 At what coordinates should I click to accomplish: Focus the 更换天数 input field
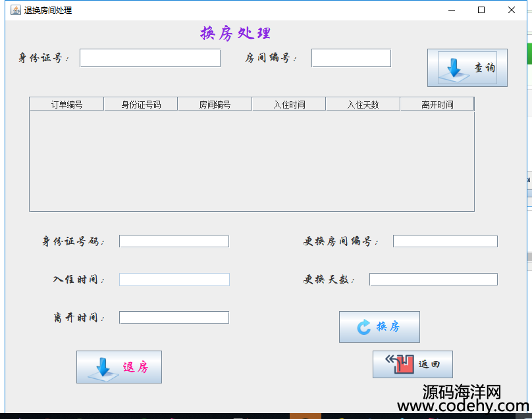point(433,280)
